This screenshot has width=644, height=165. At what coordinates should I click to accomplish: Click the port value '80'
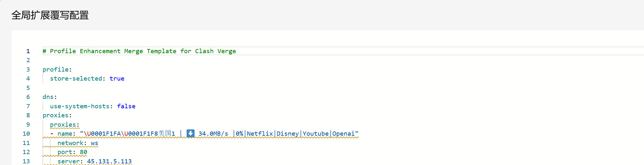[83, 152]
